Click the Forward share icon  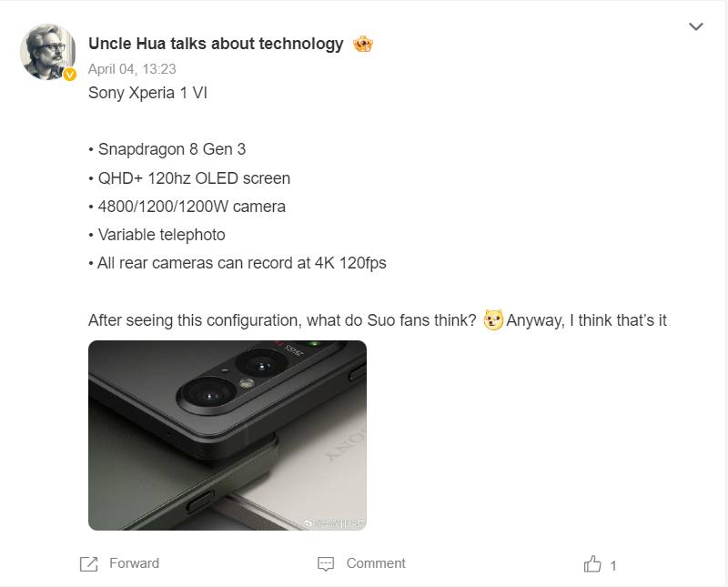coord(88,563)
